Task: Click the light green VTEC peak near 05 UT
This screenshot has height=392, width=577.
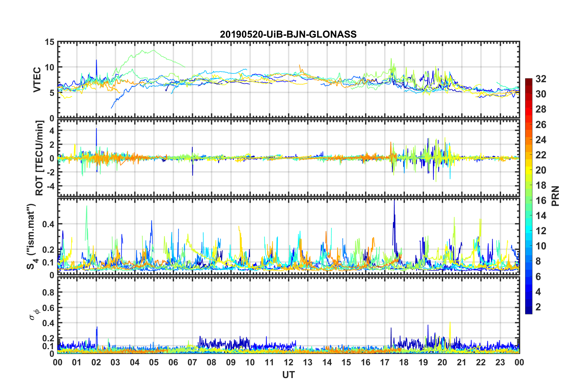Action: pos(154,51)
